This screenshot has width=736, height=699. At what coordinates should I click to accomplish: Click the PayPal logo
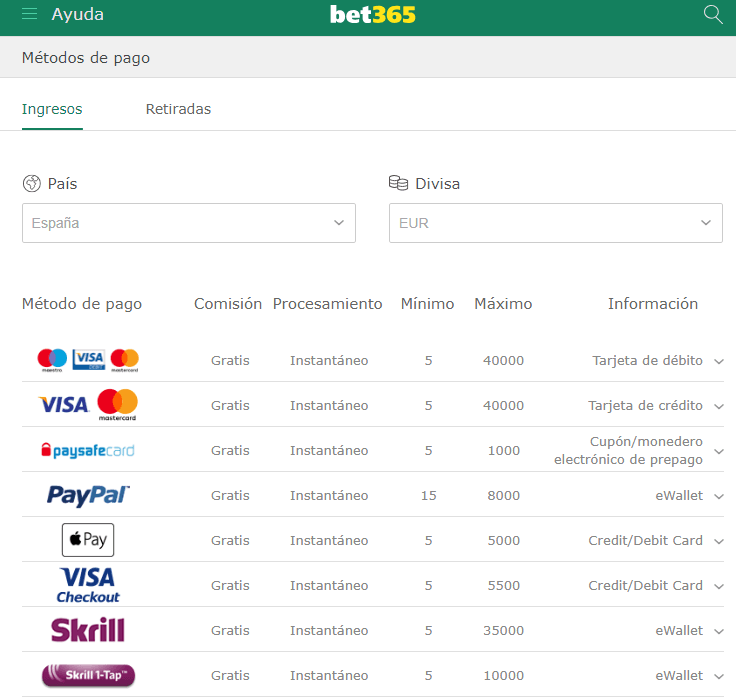(x=88, y=495)
